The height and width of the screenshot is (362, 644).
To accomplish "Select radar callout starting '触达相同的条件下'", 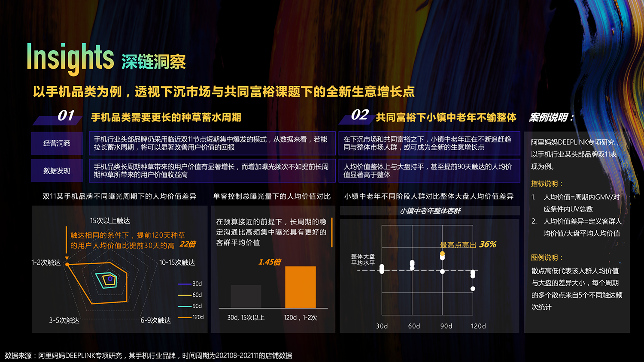I will tap(128, 240).
